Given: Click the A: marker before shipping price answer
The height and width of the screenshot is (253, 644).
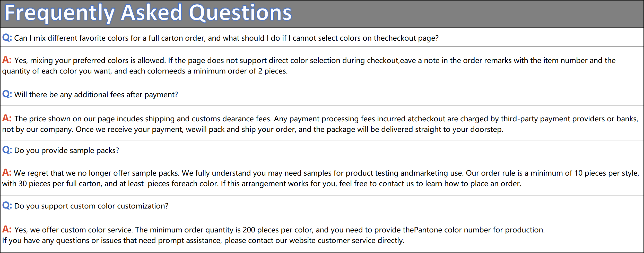Looking at the screenshot, I should [x=7, y=118].
